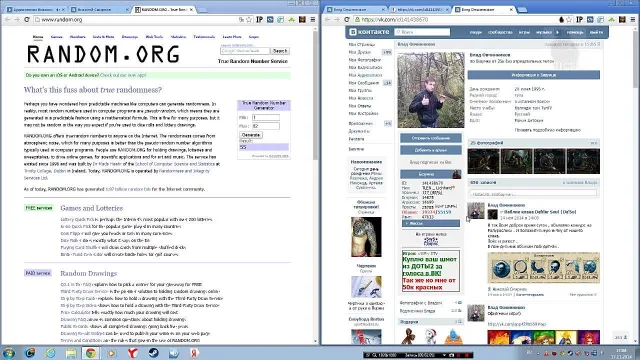Viewport: 640px width, 360px height.
Task: Switch to the www.random.org browser tab
Action: (164, 9)
